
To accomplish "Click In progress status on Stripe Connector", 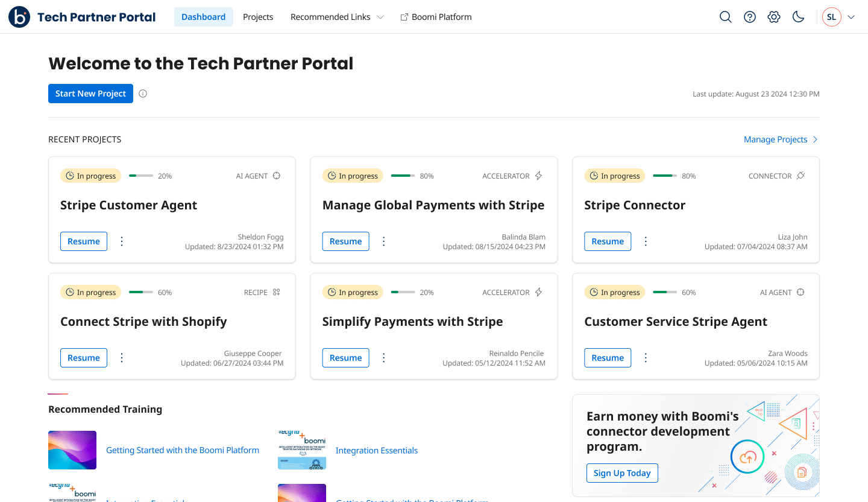I will tap(615, 176).
